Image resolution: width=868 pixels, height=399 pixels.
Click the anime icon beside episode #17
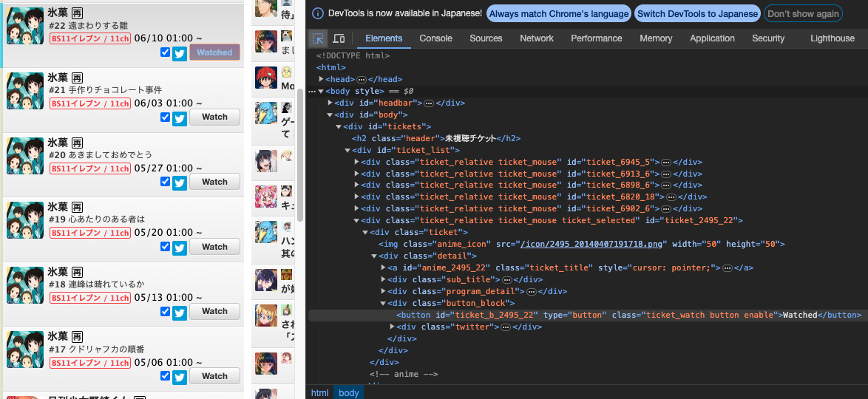(x=25, y=349)
